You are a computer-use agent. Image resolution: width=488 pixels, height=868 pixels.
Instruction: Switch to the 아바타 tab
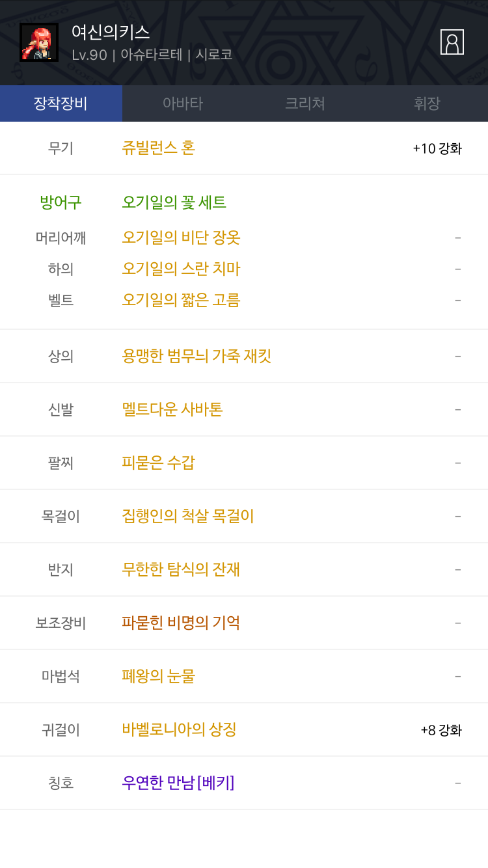click(183, 103)
